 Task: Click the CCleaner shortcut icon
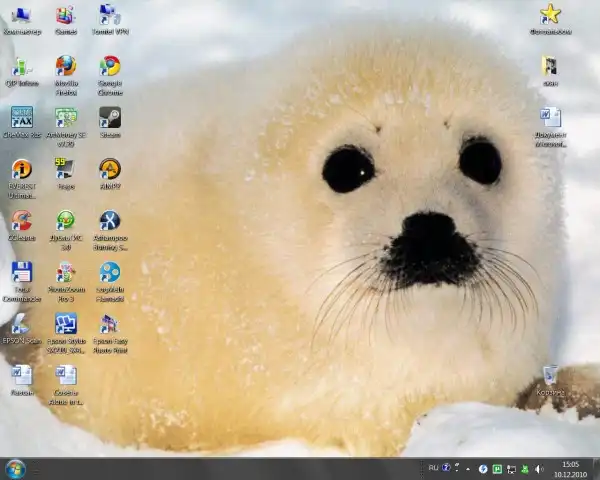pos(21,221)
